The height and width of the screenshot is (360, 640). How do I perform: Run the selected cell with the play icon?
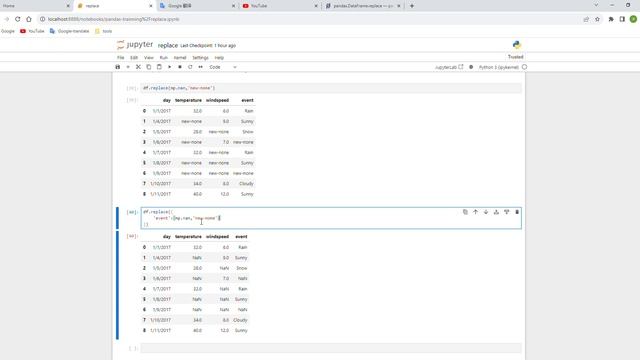tap(169, 67)
